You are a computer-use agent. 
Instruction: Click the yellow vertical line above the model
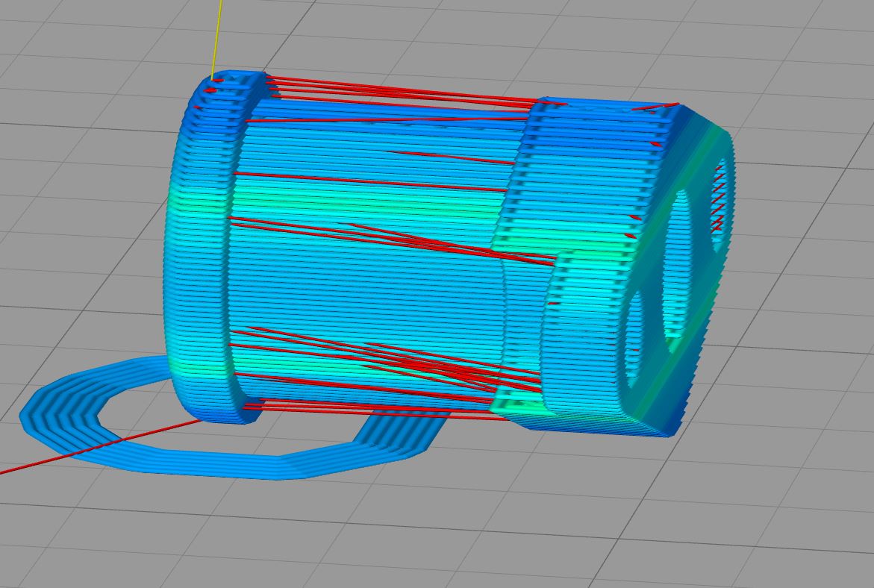click(x=218, y=37)
